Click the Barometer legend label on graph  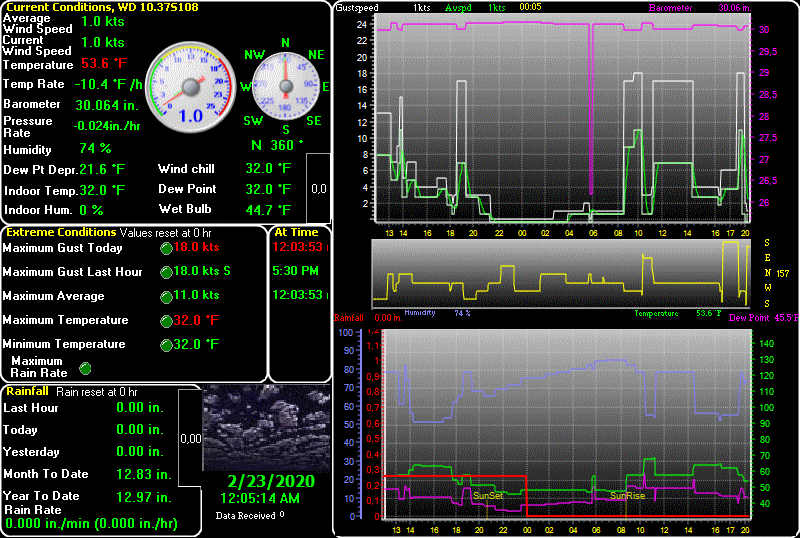click(669, 7)
